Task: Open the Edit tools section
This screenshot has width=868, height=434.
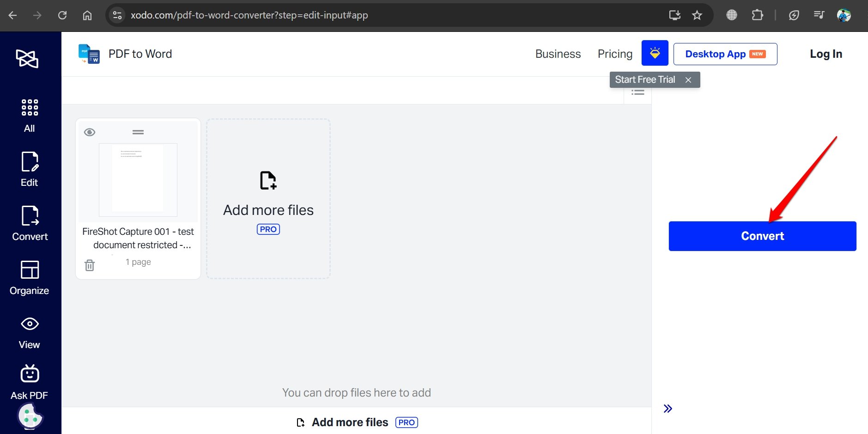Action: tap(30, 169)
